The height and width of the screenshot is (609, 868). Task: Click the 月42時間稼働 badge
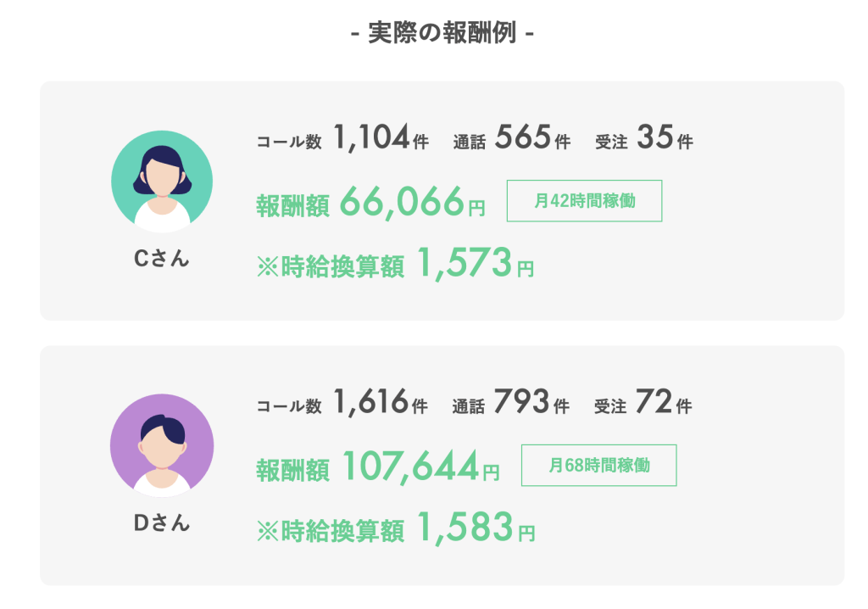tap(584, 201)
